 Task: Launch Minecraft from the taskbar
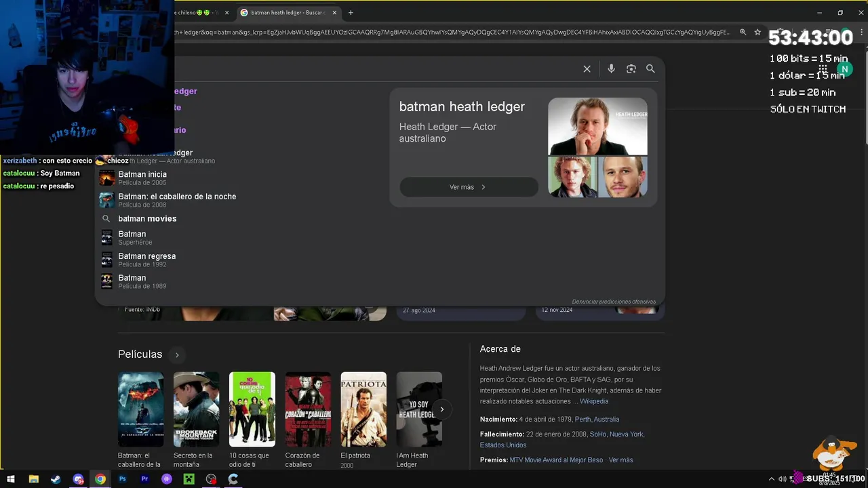click(189, 479)
